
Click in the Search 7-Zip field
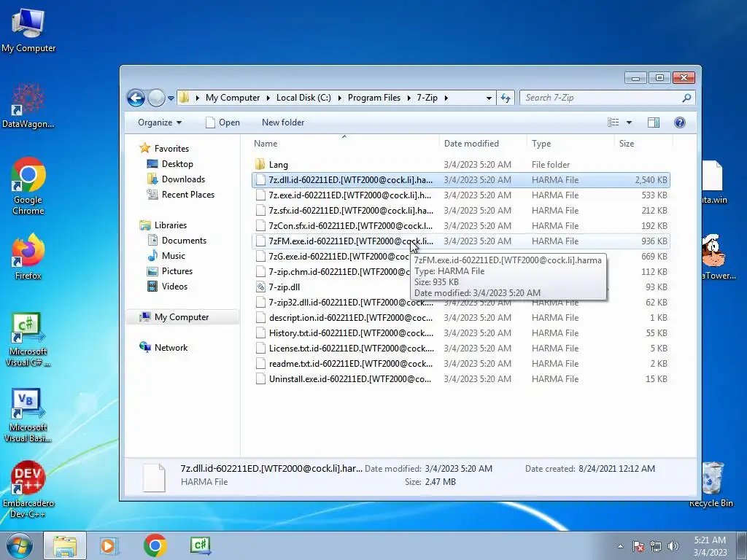(608, 98)
